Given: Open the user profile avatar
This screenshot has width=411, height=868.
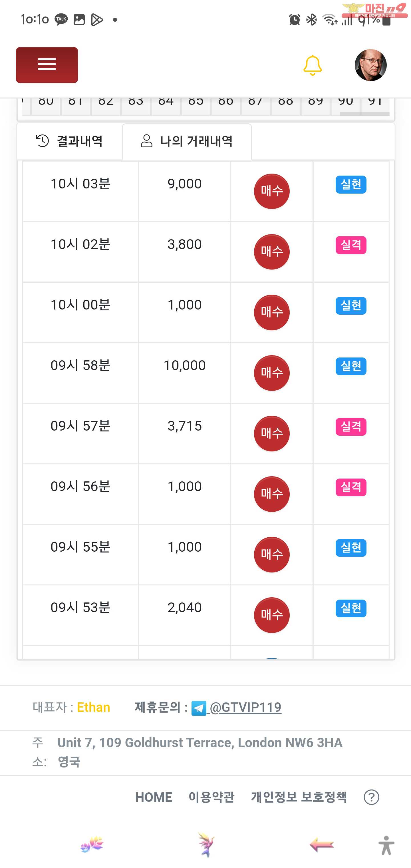Looking at the screenshot, I should [370, 65].
